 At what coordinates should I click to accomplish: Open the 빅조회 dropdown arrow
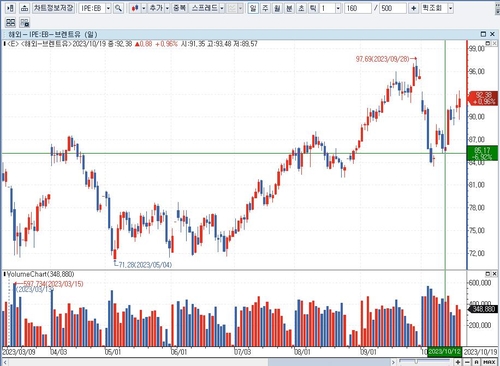451,8
